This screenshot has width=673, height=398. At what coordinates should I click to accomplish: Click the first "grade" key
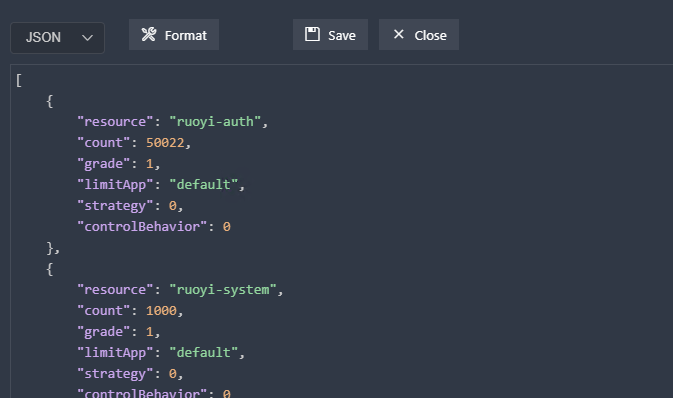103,164
